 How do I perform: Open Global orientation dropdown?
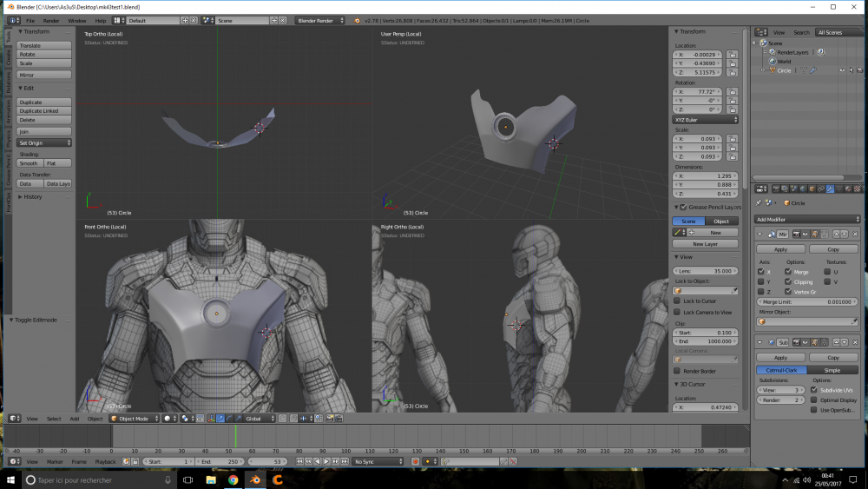coord(260,418)
